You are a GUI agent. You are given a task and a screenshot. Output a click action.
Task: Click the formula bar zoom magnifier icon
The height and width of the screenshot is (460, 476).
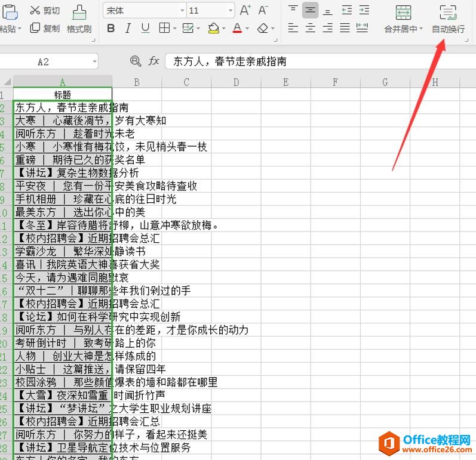click(136, 61)
